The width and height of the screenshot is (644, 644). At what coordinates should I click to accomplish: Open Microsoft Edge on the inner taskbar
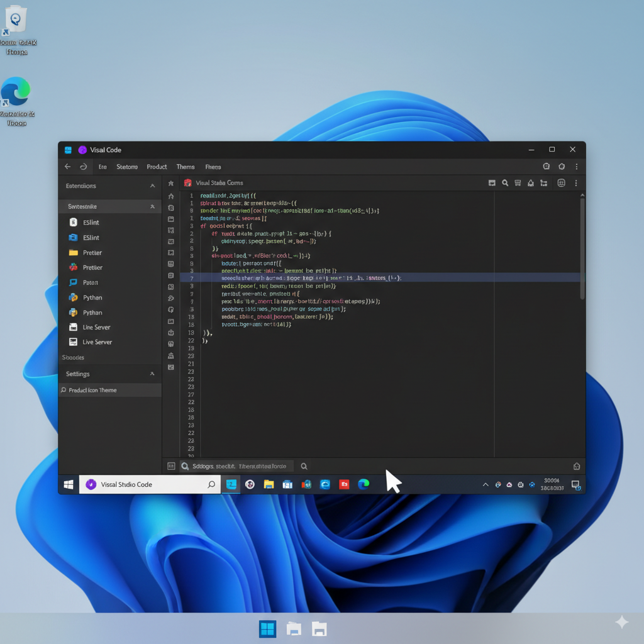(364, 485)
